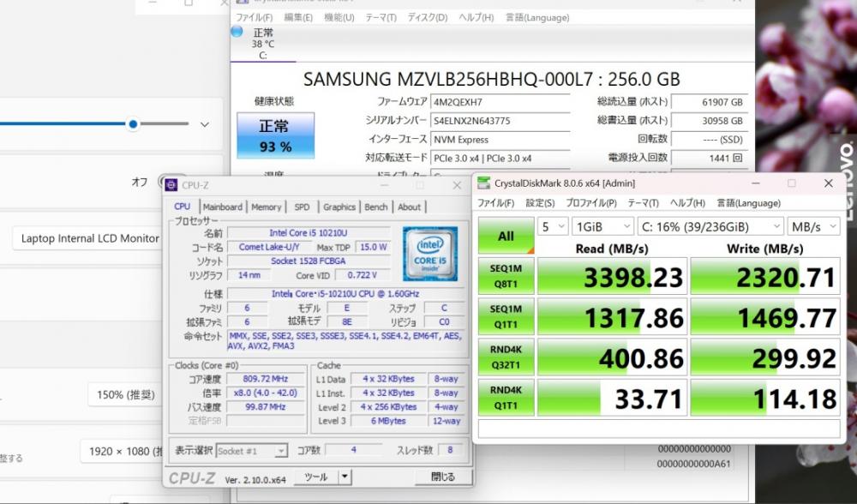Click the 2320.71 sequential write result
Screen dimensions: 857x504
coord(765,276)
